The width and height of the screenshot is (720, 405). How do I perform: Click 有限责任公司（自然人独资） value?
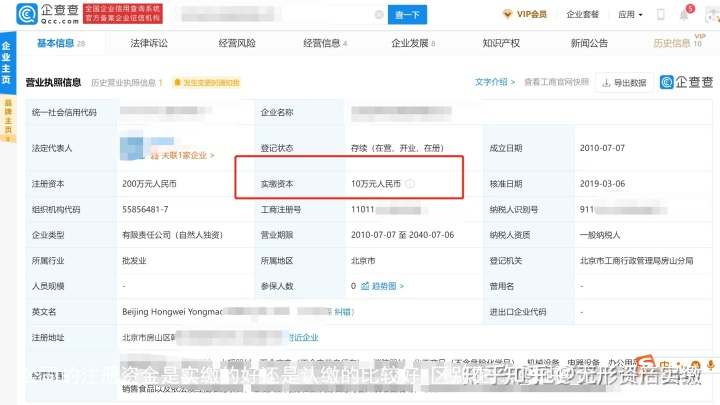[x=173, y=235]
